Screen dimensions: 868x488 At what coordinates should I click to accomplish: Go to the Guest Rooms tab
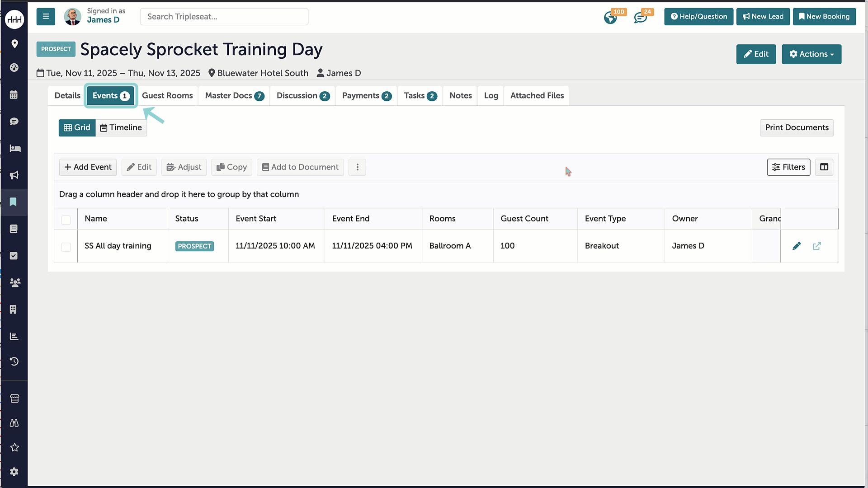pos(167,96)
